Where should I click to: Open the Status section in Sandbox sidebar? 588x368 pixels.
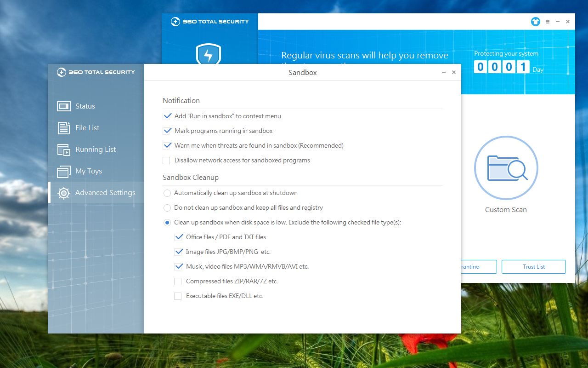coord(96,106)
